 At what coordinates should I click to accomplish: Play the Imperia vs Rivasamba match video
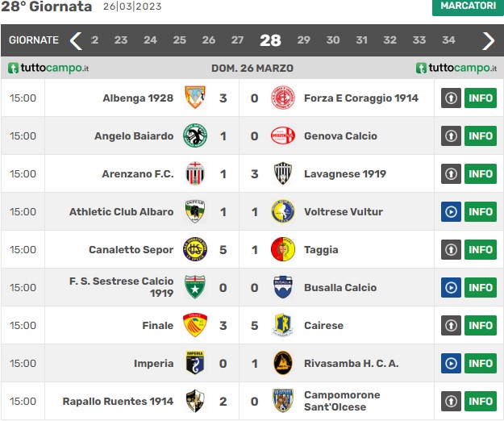click(451, 363)
